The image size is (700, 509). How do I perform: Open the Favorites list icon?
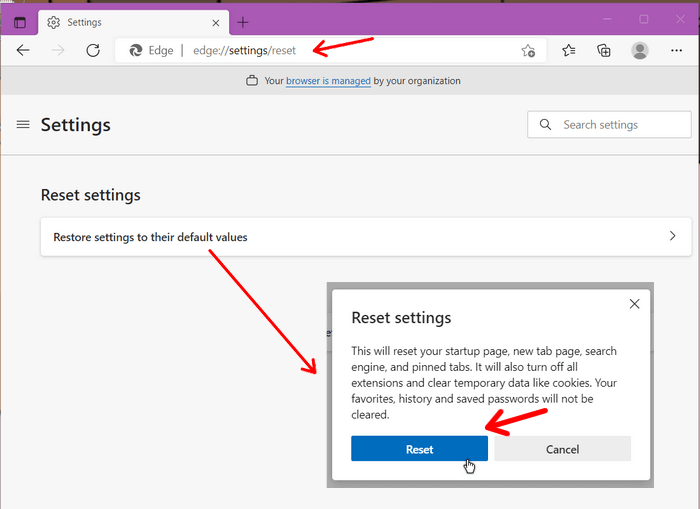pyautogui.click(x=568, y=50)
